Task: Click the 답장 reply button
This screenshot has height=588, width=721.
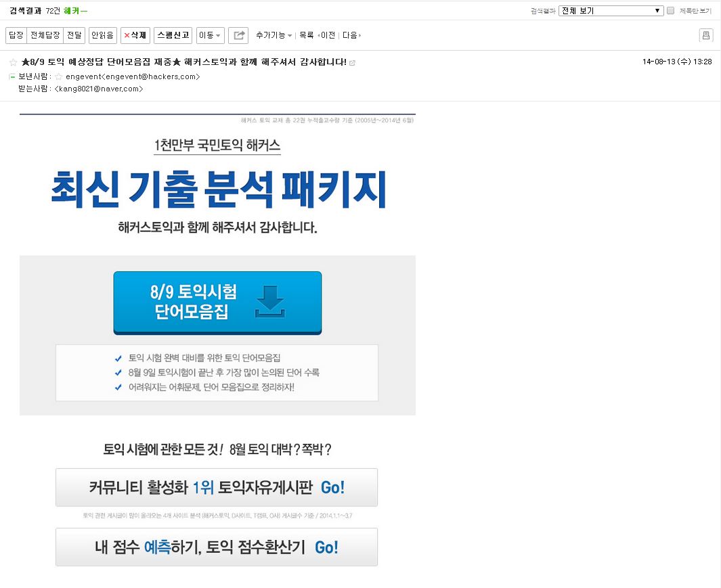Action: (16, 35)
